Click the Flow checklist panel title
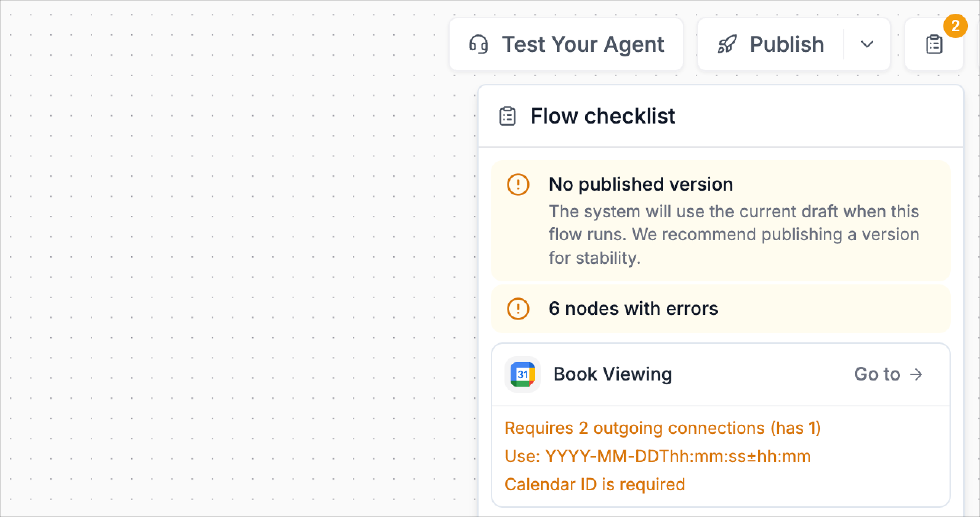 [x=603, y=116]
